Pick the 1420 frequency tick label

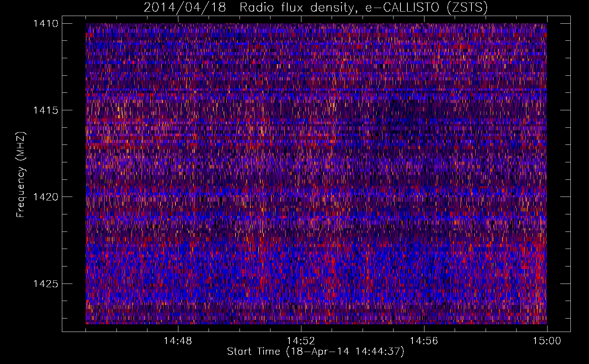46,197
